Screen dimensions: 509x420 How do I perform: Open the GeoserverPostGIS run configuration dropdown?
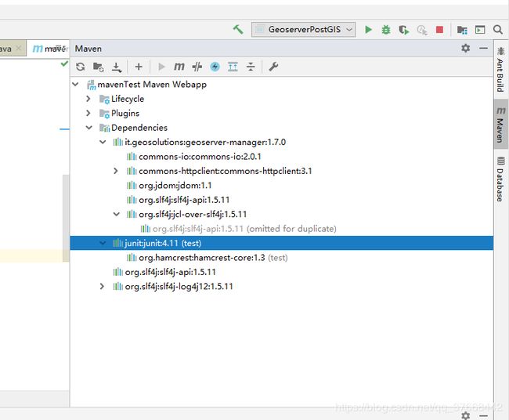(304, 30)
